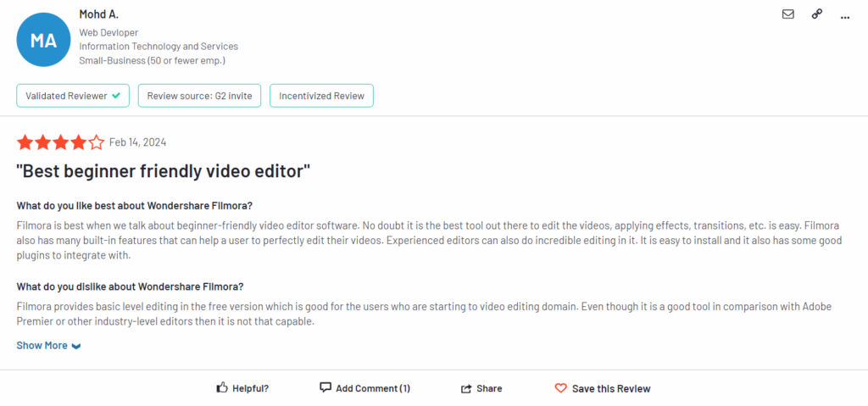This screenshot has width=868, height=406.
Task: Open "Best beginner friendly video editor" title
Action: (164, 172)
